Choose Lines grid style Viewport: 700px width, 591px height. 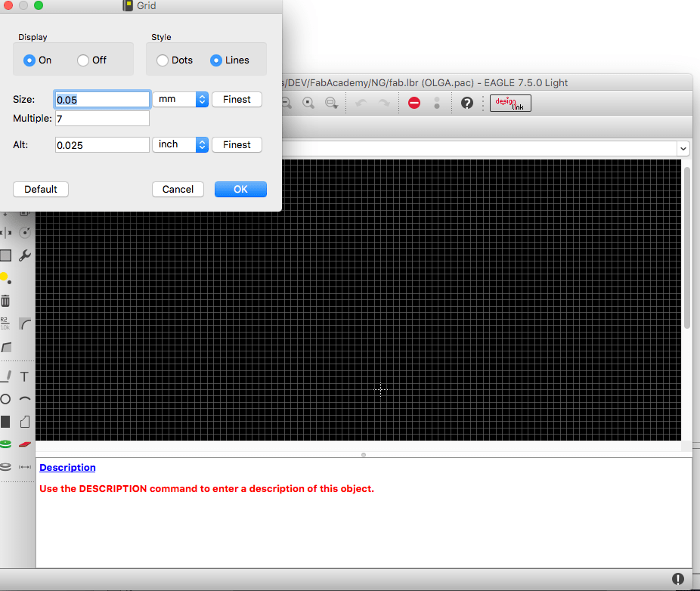coord(216,60)
